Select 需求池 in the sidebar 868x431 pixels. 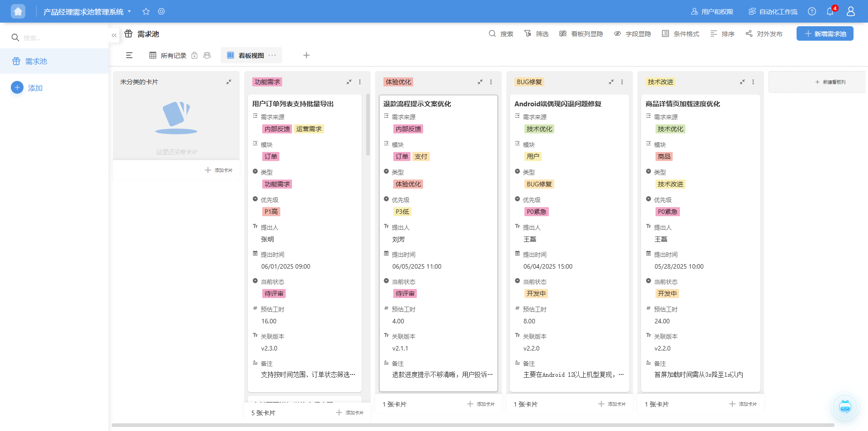click(54, 61)
